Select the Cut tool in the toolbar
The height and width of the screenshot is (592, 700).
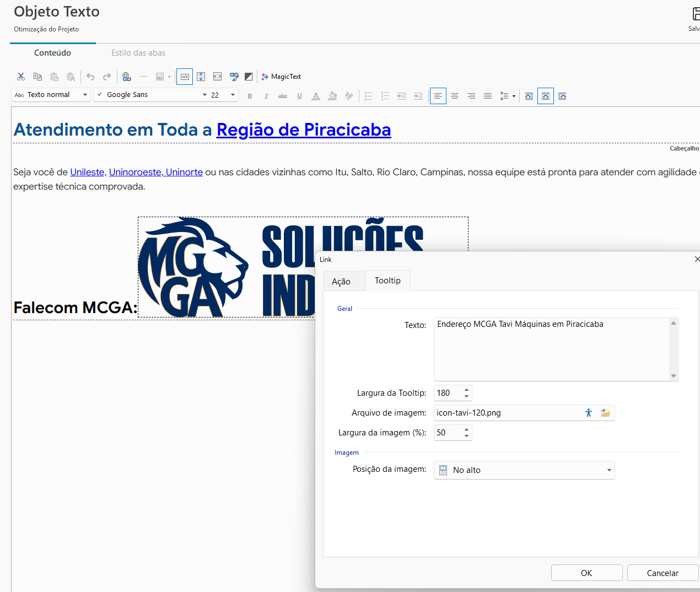(20, 77)
